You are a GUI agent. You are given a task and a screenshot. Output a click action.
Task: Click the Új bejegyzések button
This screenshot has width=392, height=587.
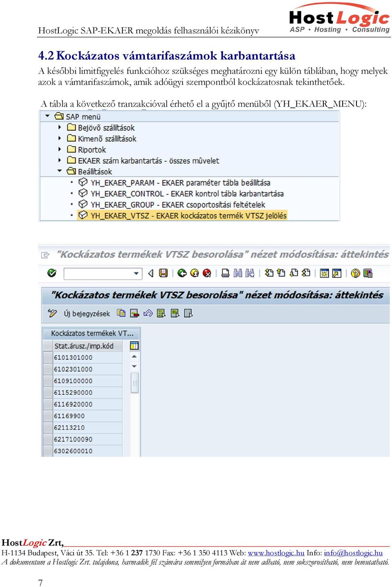tap(87, 314)
